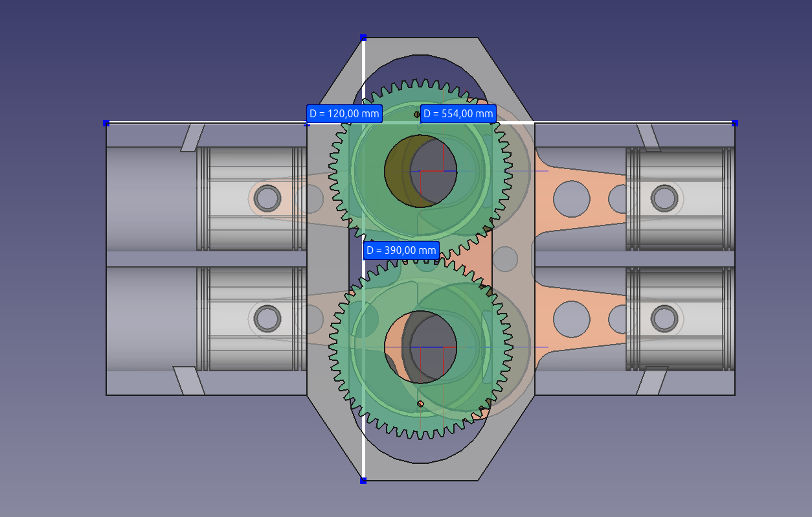Select the upper-left piston's wrist pin
The image size is (812, 517).
pos(267,198)
